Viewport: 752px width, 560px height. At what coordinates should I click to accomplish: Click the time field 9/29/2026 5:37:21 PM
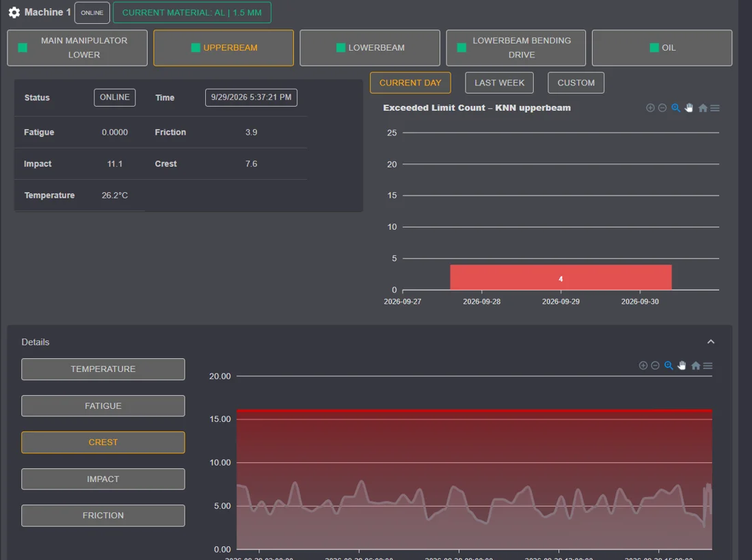click(252, 97)
